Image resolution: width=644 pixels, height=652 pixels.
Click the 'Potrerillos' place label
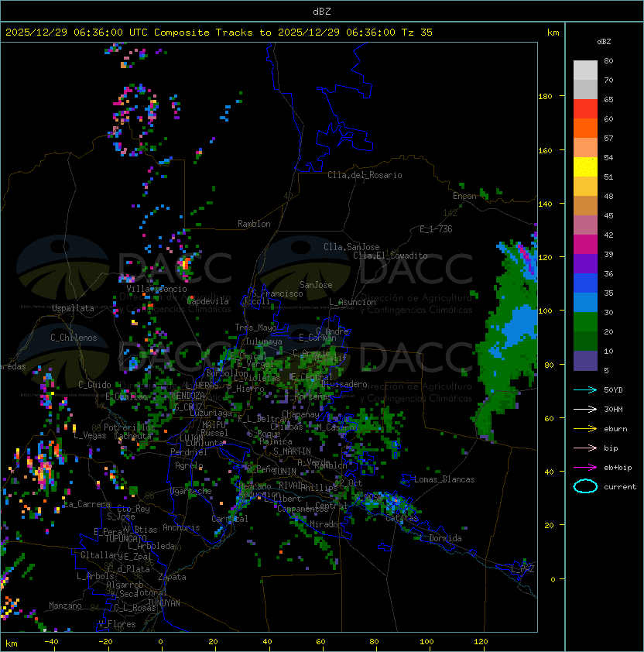click(129, 427)
